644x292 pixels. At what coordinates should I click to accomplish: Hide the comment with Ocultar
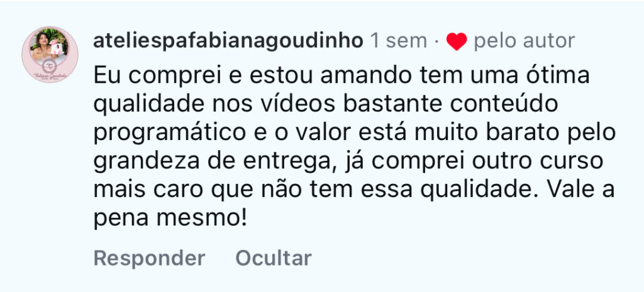point(274,258)
